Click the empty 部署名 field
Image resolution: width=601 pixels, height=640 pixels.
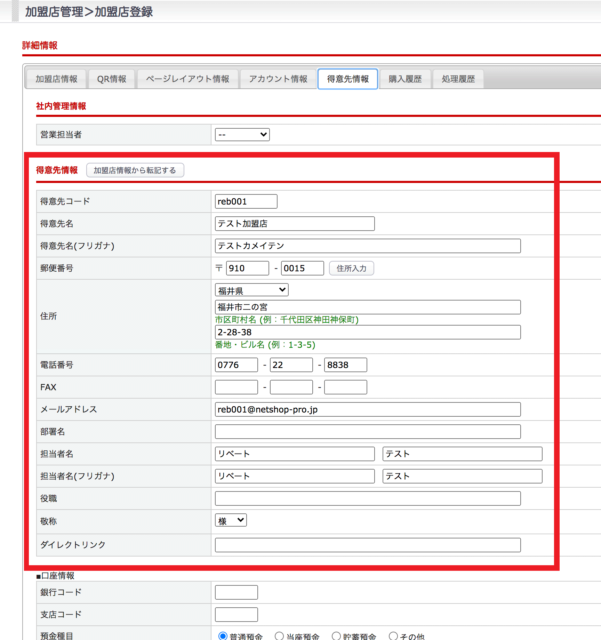pos(367,432)
